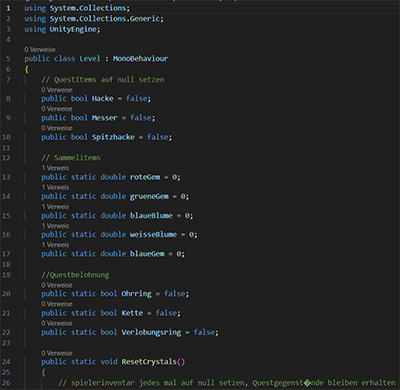Open the "0 Verweise" CodeLens above Verlobungsring

[57, 323]
